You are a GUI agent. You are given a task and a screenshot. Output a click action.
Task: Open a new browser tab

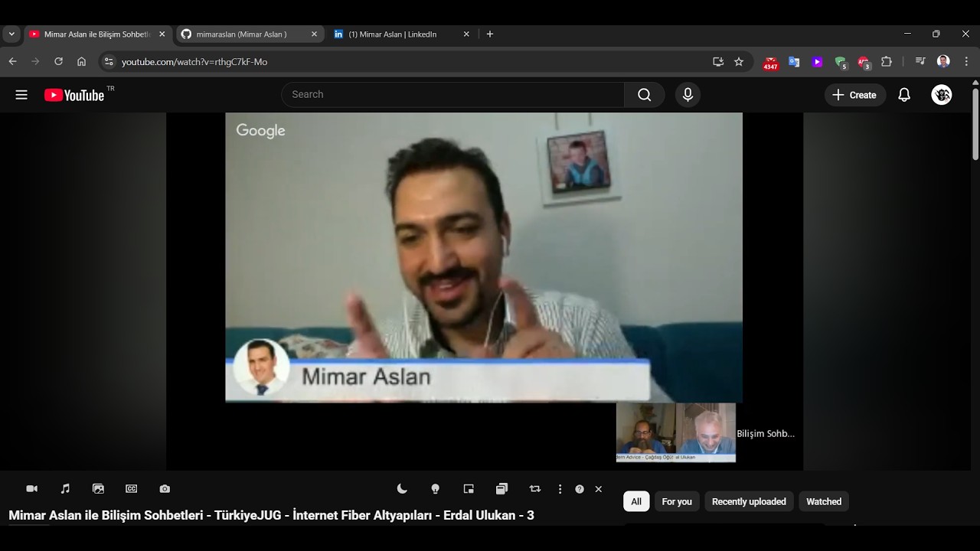490,34
